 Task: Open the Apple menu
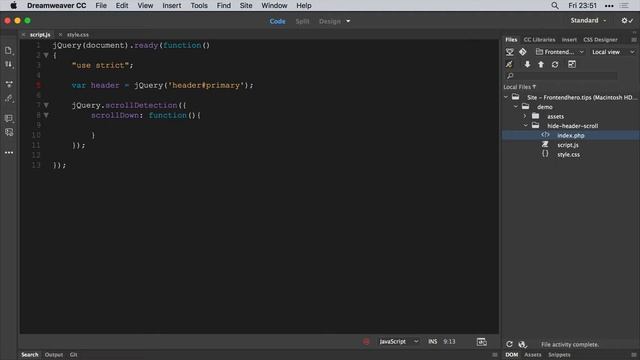click(13, 6)
